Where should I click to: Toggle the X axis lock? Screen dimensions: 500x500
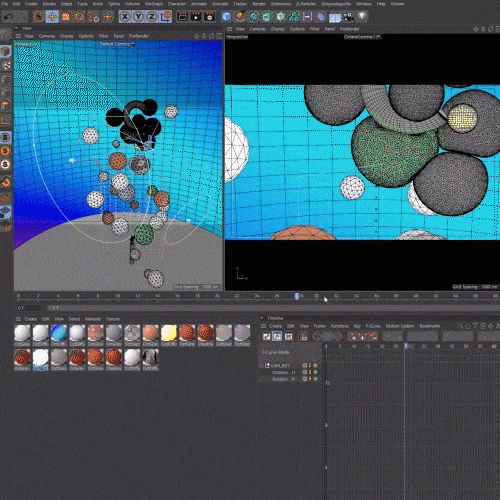point(125,17)
